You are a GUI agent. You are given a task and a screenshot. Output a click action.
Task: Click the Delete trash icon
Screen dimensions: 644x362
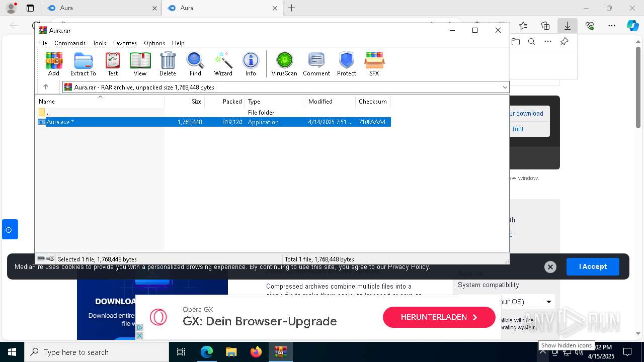pos(168,64)
